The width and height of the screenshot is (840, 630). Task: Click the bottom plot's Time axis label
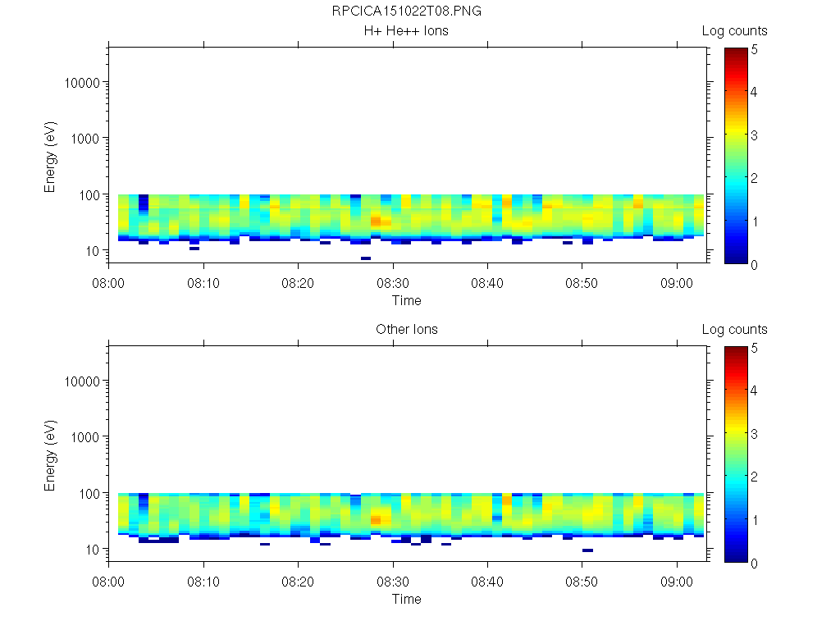coord(407,599)
